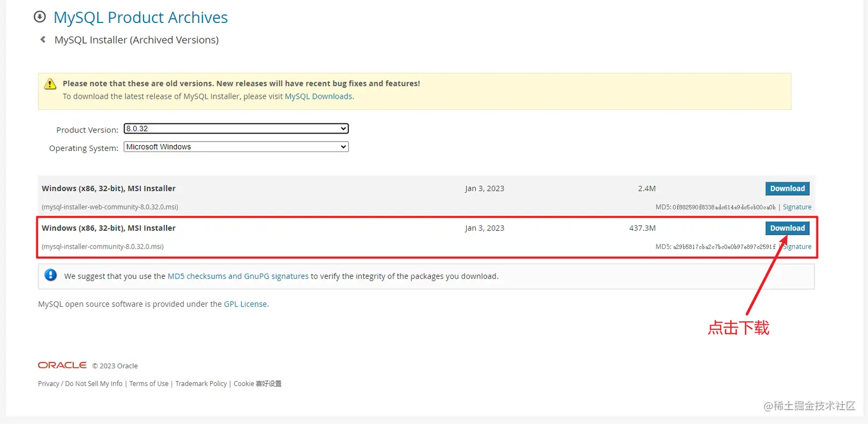Open MD5 checksums and GnuPG signatures link
This screenshot has height=424, width=868.
[x=238, y=276]
